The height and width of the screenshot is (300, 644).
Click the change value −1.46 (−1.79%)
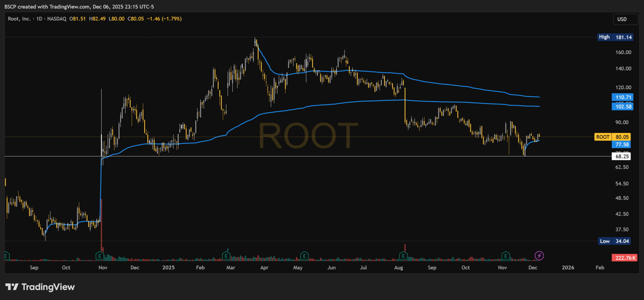coord(164,19)
